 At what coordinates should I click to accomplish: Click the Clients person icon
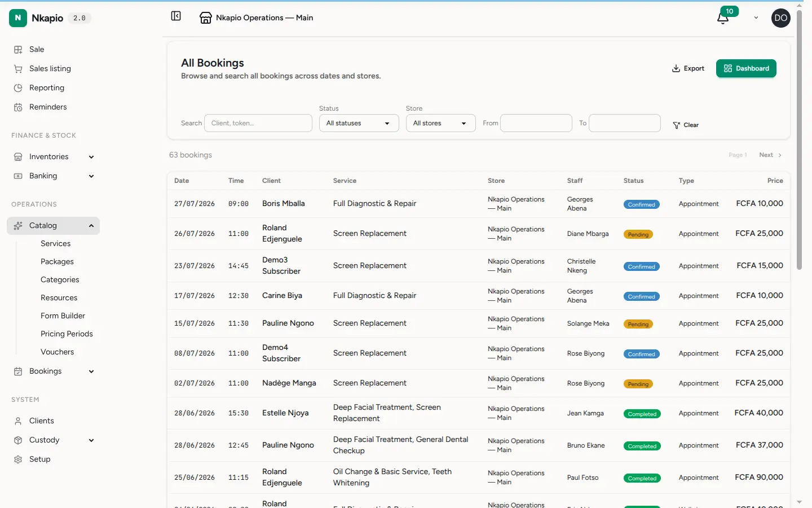(x=18, y=421)
